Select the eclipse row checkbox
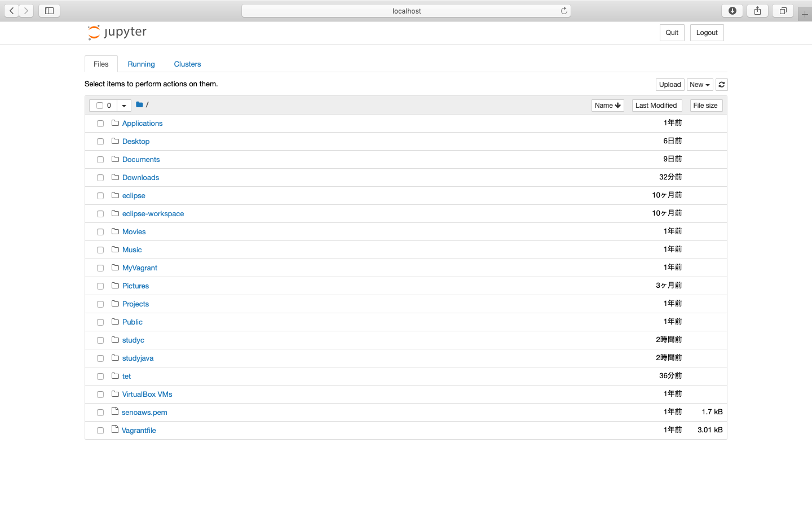Image resolution: width=812 pixels, height=508 pixels. [100, 196]
